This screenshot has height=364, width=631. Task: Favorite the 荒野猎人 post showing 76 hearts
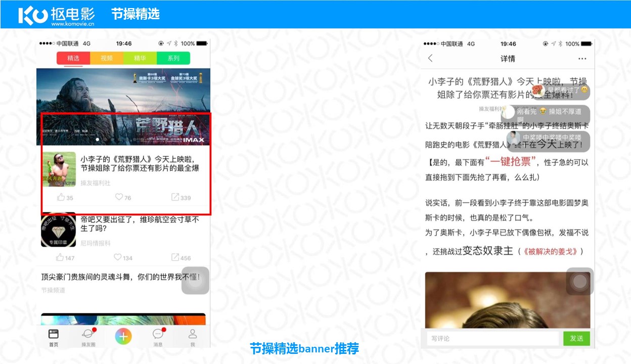click(123, 197)
